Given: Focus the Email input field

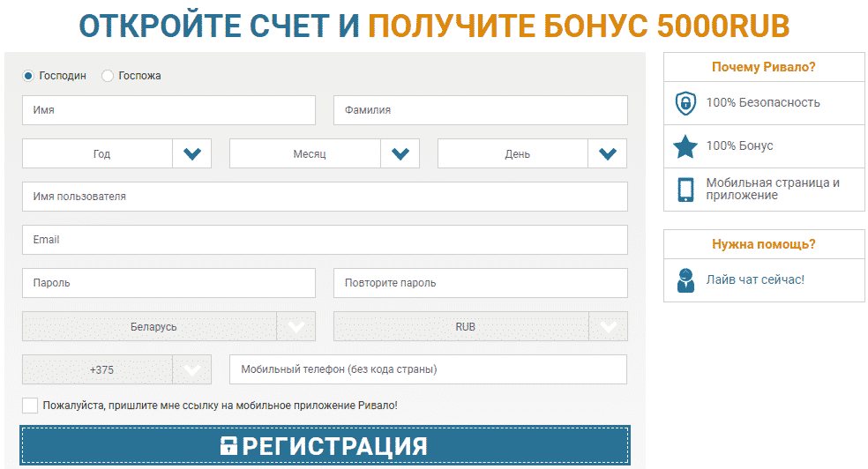Looking at the screenshot, I should click(x=325, y=240).
